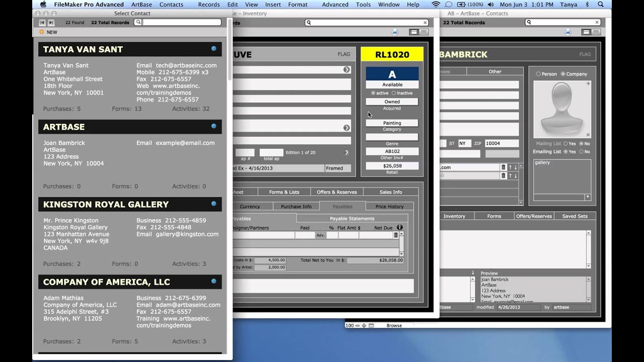Click in the Select Contact search field
The image size is (644, 362).
click(x=179, y=23)
